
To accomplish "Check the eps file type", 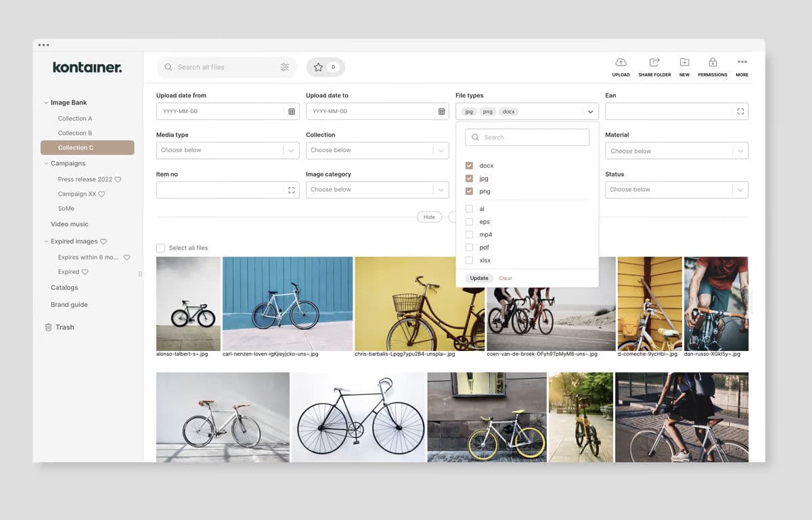I will click(469, 222).
